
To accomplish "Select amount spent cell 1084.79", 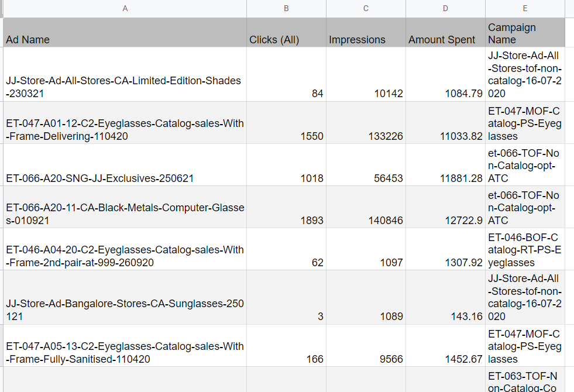I will (445, 74).
